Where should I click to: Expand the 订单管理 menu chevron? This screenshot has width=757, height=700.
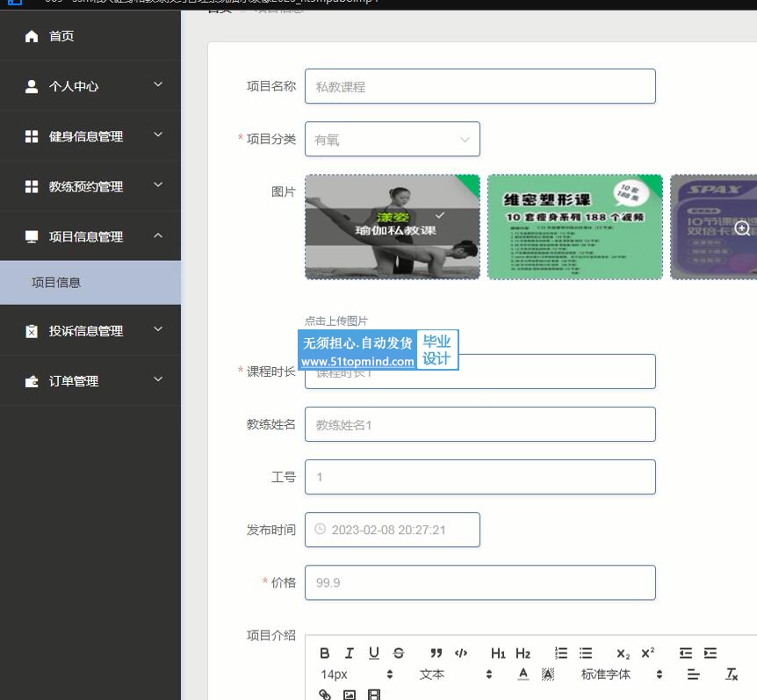coord(158,379)
